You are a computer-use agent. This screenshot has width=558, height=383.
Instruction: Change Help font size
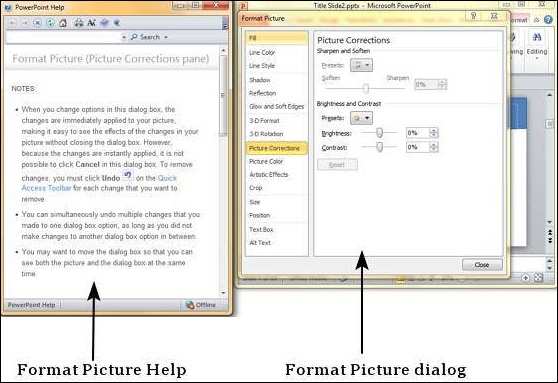(x=91, y=23)
